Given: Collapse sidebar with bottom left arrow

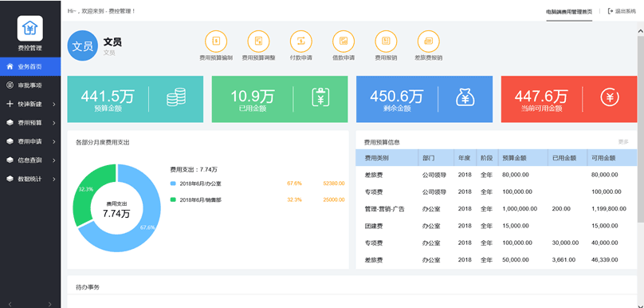Looking at the screenshot, I should [10, 305].
